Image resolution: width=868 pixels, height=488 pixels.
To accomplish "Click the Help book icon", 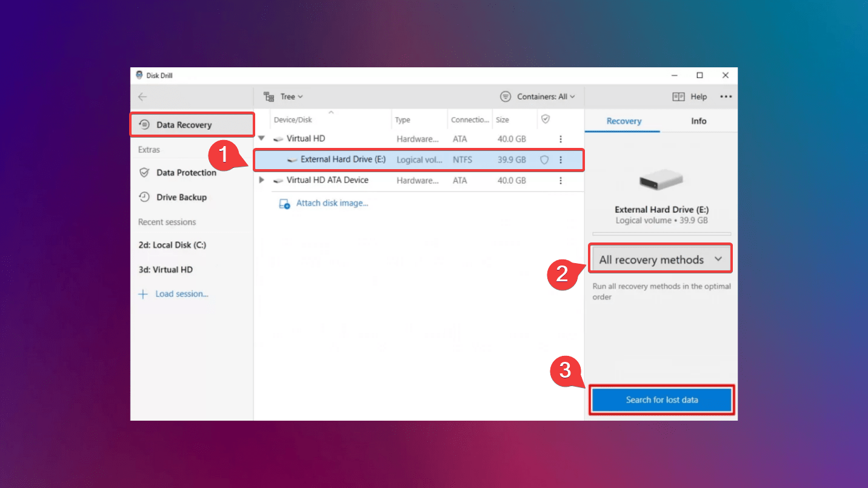I will coord(678,96).
